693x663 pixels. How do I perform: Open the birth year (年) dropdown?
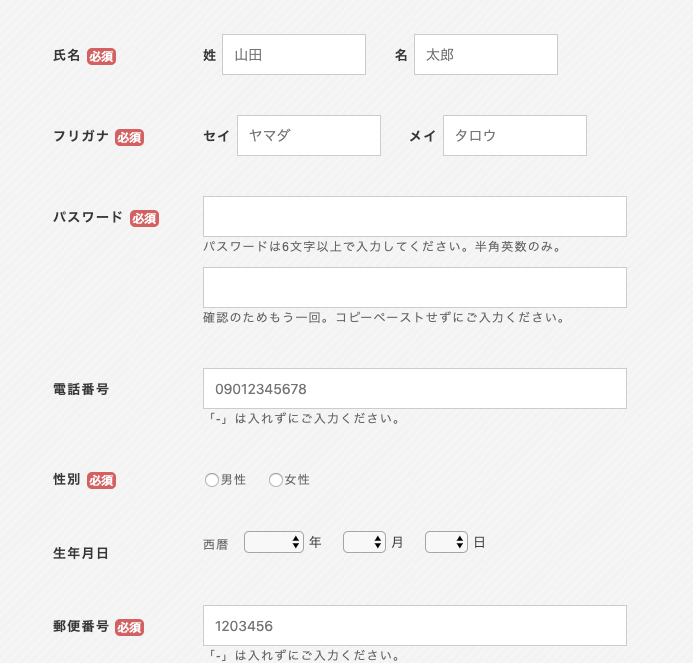click(x=274, y=542)
